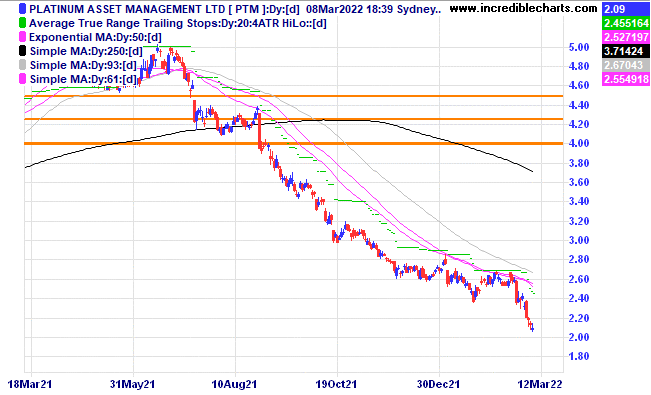Click the 2.80 price axis label

click(579, 260)
